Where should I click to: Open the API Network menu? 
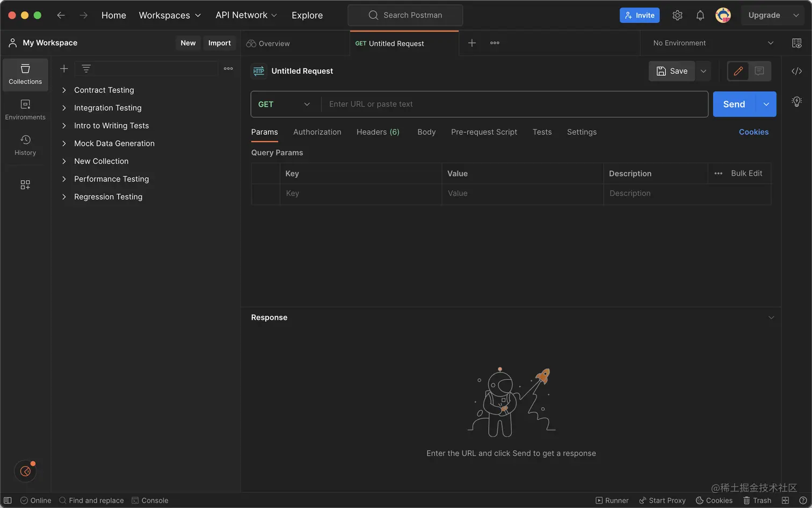tap(247, 15)
